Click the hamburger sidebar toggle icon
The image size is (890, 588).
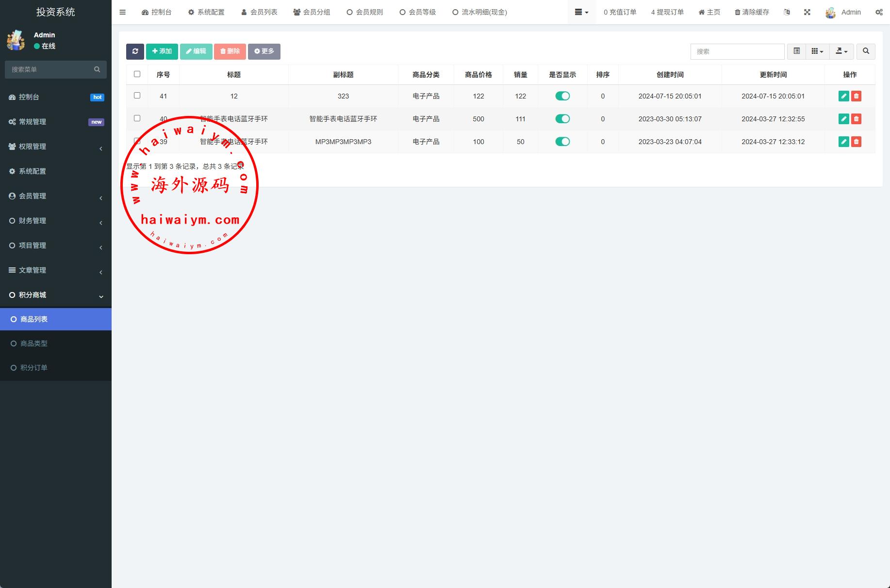(x=122, y=12)
